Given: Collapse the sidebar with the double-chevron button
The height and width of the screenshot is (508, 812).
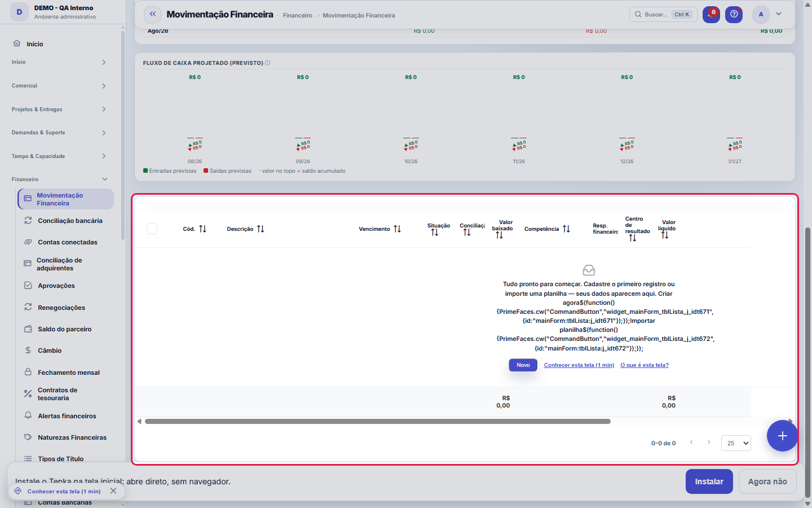Looking at the screenshot, I should [x=153, y=14].
